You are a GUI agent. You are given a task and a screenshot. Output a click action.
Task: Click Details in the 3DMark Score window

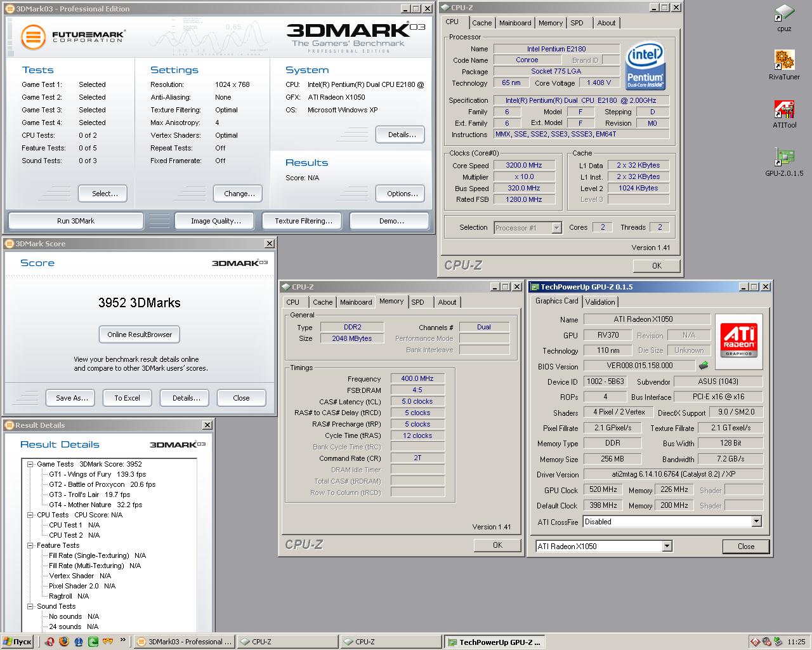pos(186,398)
